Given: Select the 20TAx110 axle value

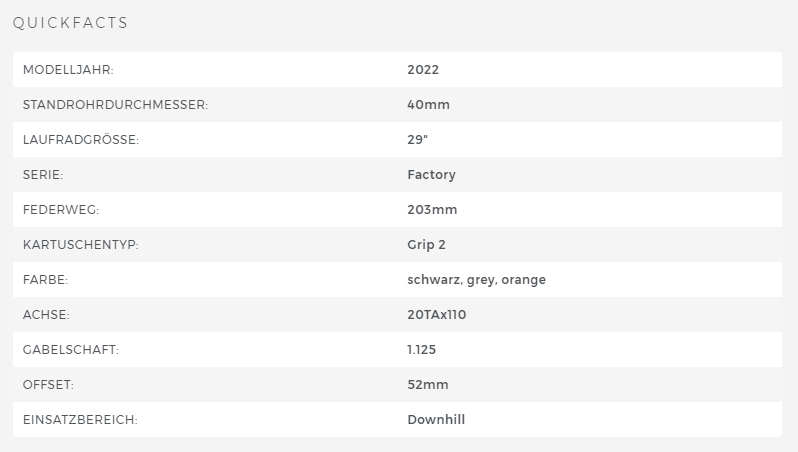Looking at the screenshot, I should click(x=437, y=315).
